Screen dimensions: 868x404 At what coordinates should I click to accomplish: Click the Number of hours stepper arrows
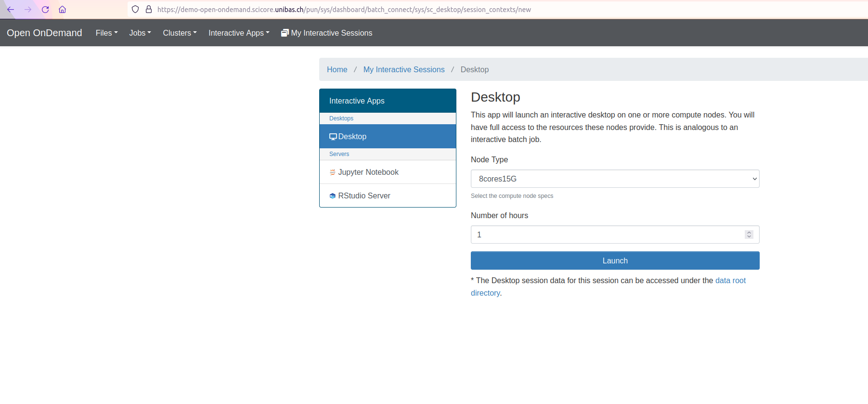(749, 235)
